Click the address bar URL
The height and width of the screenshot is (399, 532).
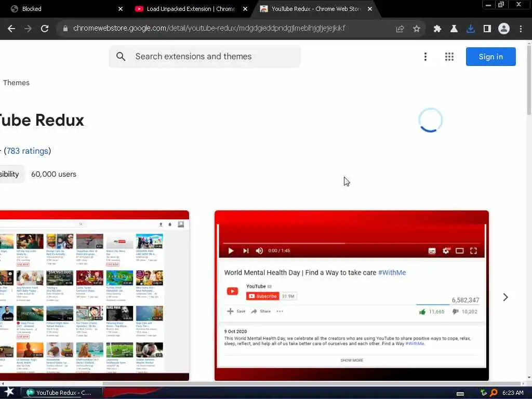[x=209, y=29]
